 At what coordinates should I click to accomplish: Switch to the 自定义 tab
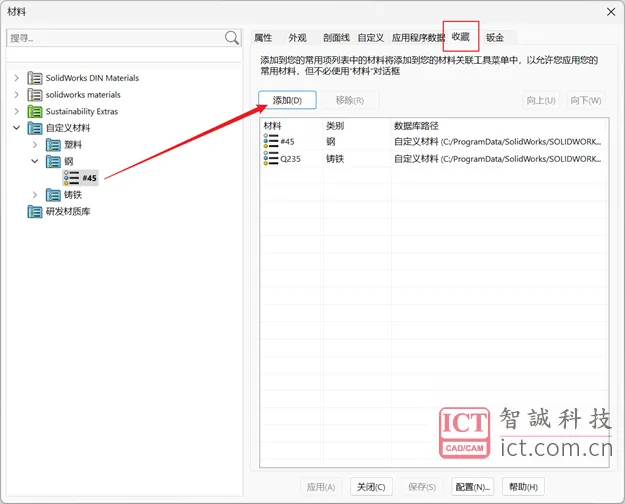[371, 38]
